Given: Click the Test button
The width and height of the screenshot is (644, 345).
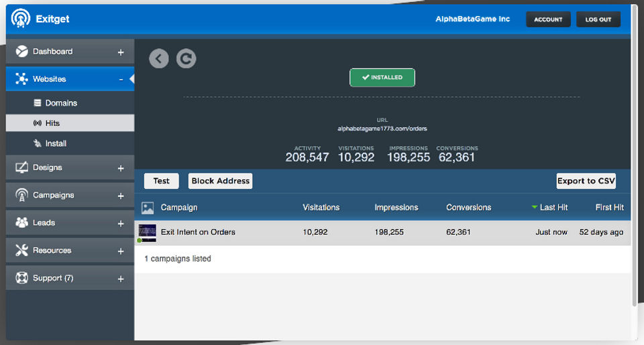Looking at the screenshot, I should (x=162, y=181).
